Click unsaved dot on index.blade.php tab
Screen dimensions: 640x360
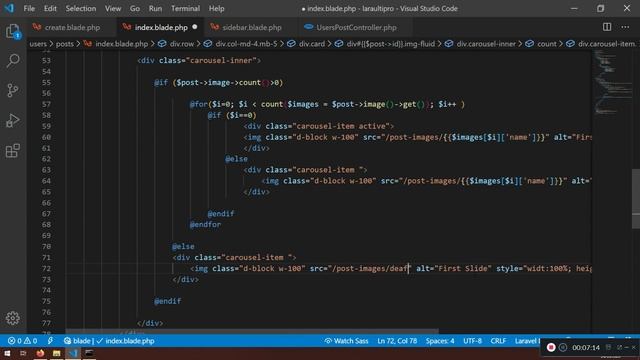click(x=195, y=27)
